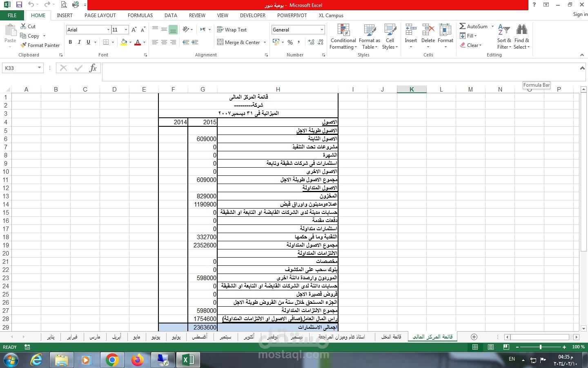
Task: Switch to Page Layout view in status bar
Action: [x=491, y=347]
